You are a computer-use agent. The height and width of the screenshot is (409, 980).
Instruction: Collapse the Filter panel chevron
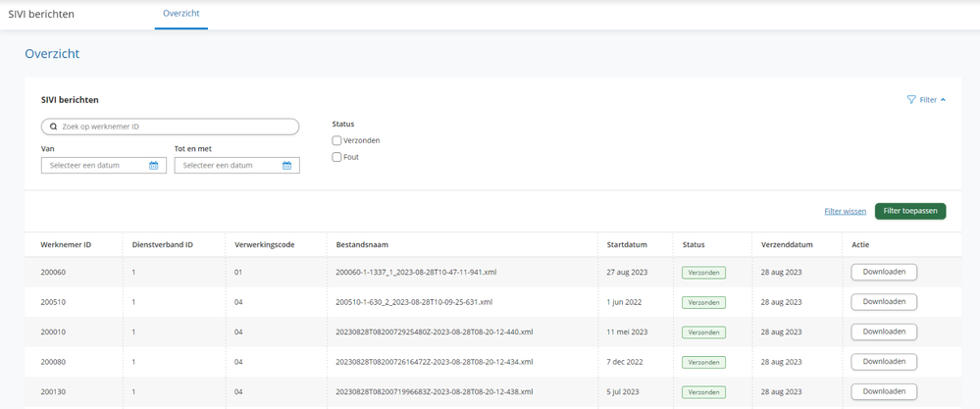pos(944,100)
